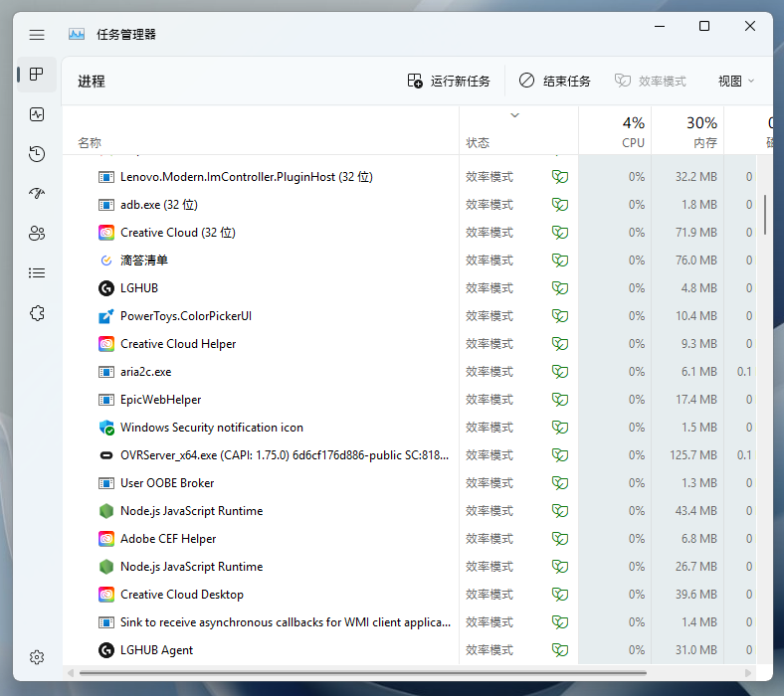Select Sink to receive asynchronous callbacks row
The width and height of the screenshot is (784, 696).
(x=410, y=622)
